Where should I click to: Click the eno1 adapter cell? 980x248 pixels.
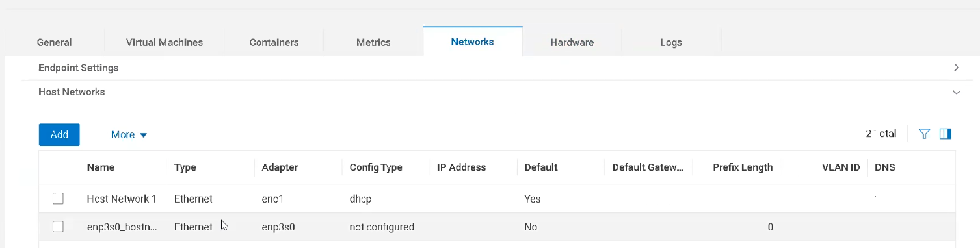[x=273, y=199]
